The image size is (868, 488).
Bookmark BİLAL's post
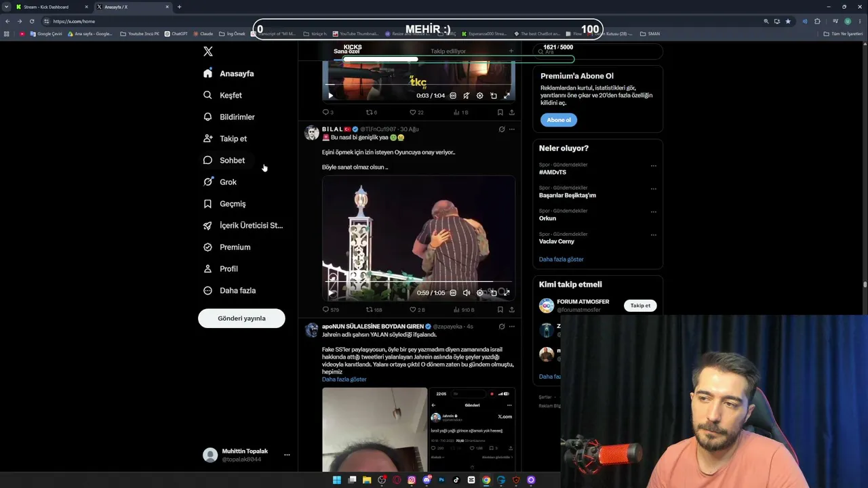point(500,310)
